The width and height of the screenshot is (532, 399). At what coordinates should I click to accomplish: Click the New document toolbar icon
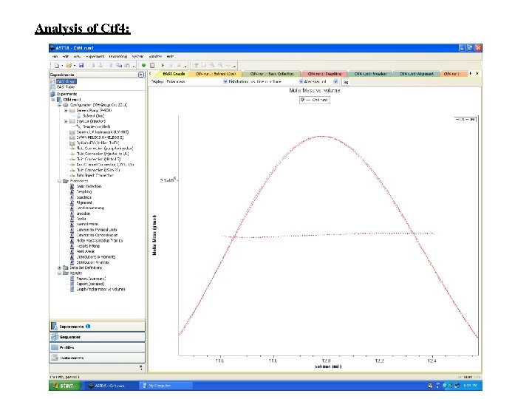[57, 66]
